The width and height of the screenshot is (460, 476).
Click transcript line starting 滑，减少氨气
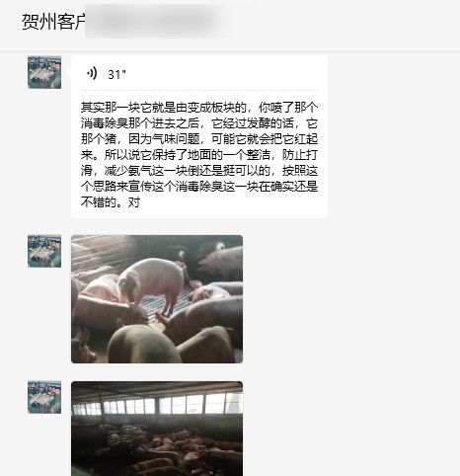click(199, 171)
